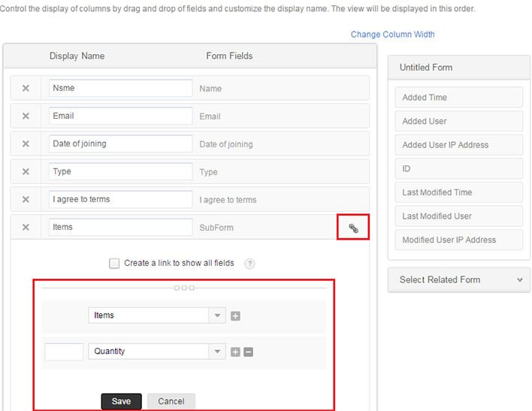Enable Create a link to show all fields
The height and width of the screenshot is (411, 532).
pos(114,264)
